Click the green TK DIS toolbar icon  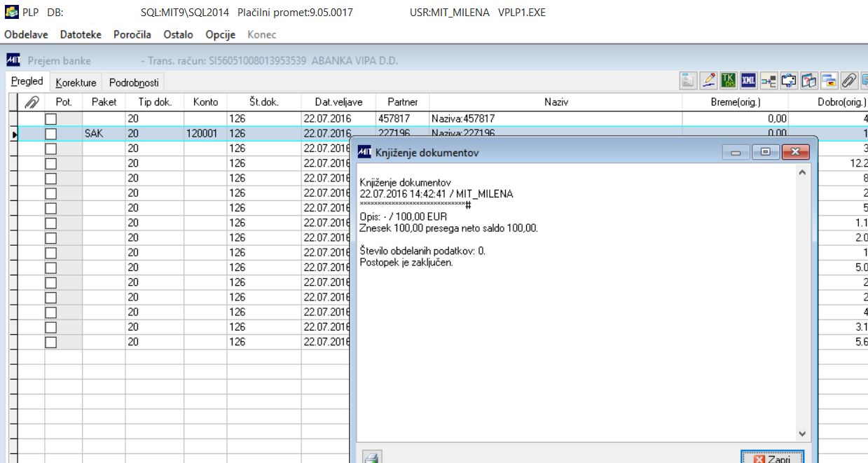pyautogui.click(x=729, y=81)
